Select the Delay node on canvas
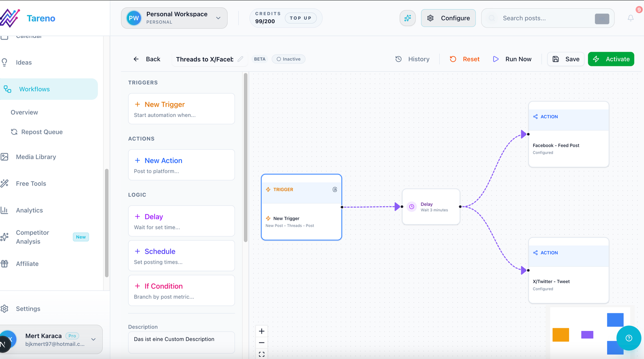644x359 pixels. tap(431, 207)
